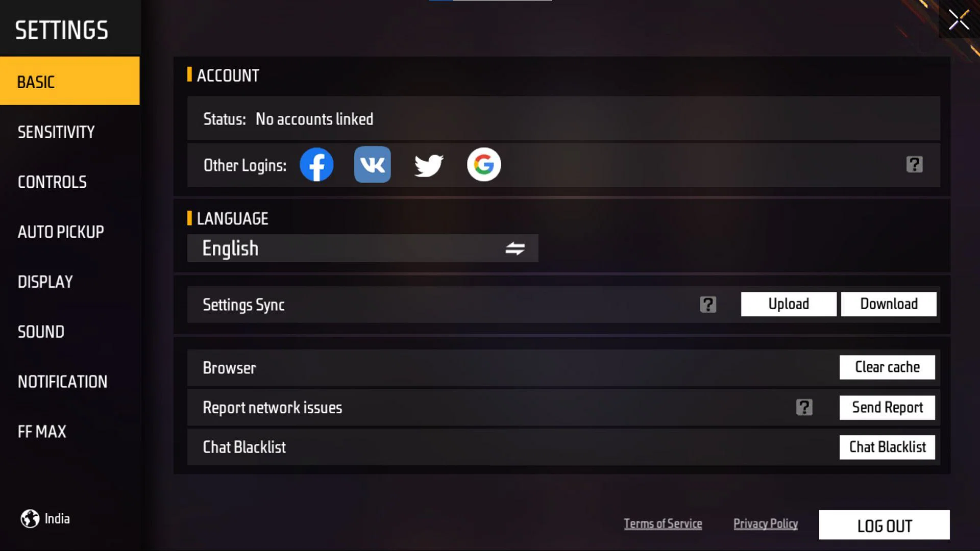Select the VKontakte login icon

coord(372,164)
